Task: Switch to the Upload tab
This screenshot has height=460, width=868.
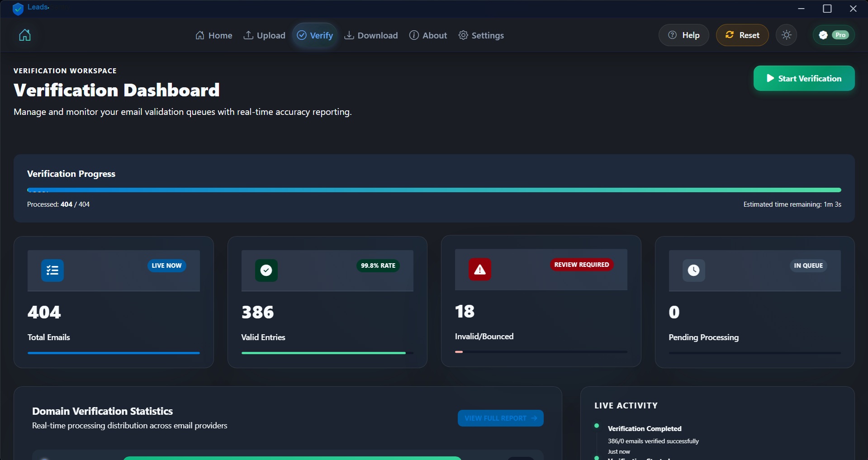Action: click(x=264, y=35)
